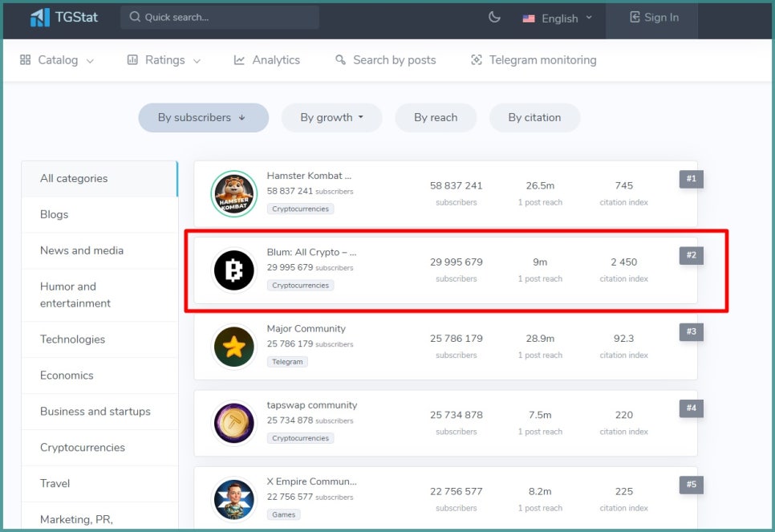Image resolution: width=775 pixels, height=532 pixels.
Task: Click the #4 rank badge
Action: pos(691,408)
